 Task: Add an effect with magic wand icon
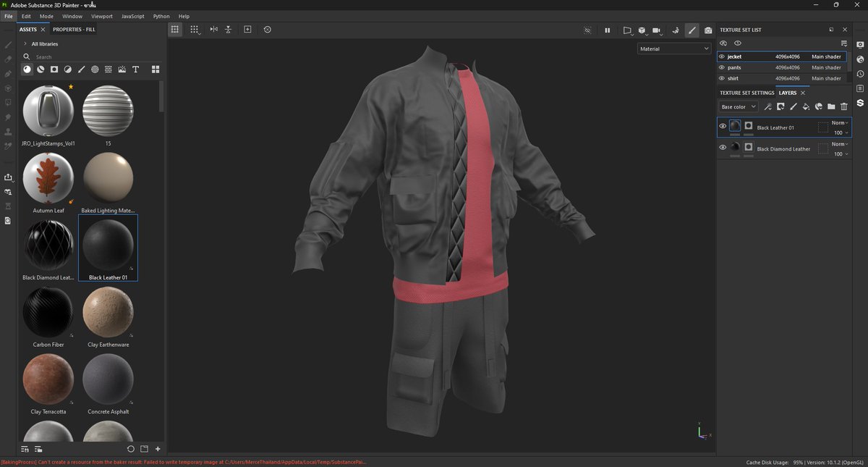click(x=767, y=106)
